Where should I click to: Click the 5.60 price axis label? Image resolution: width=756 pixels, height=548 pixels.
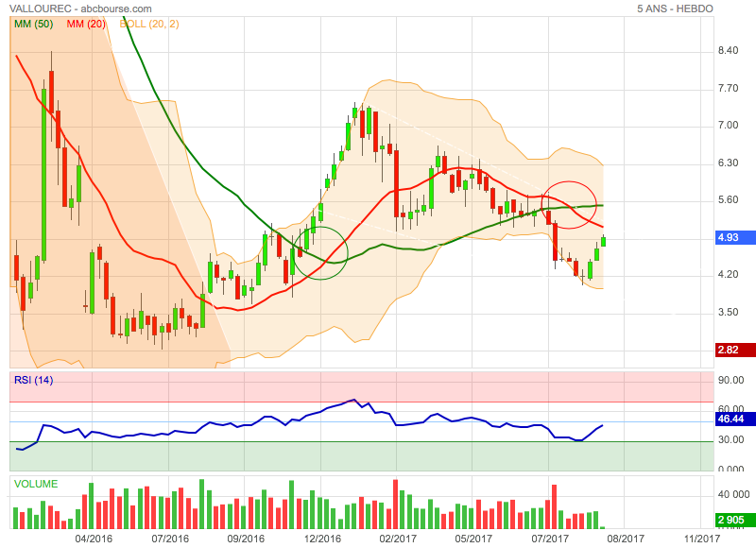click(x=728, y=200)
